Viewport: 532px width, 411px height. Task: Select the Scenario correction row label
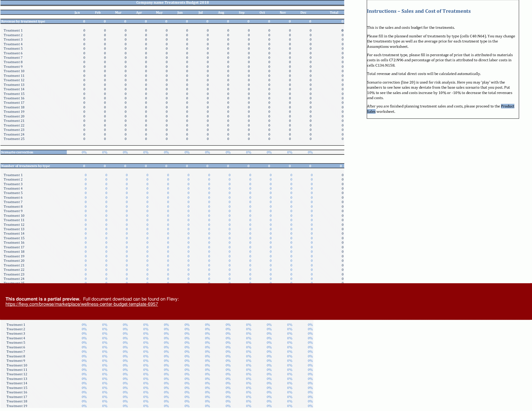pyautogui.click(x=17, y=152)
